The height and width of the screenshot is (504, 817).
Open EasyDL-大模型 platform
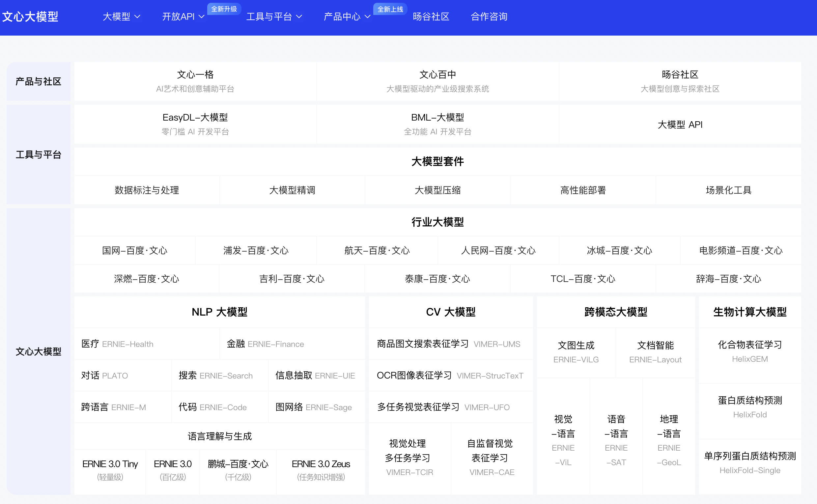tap(195, 124)
